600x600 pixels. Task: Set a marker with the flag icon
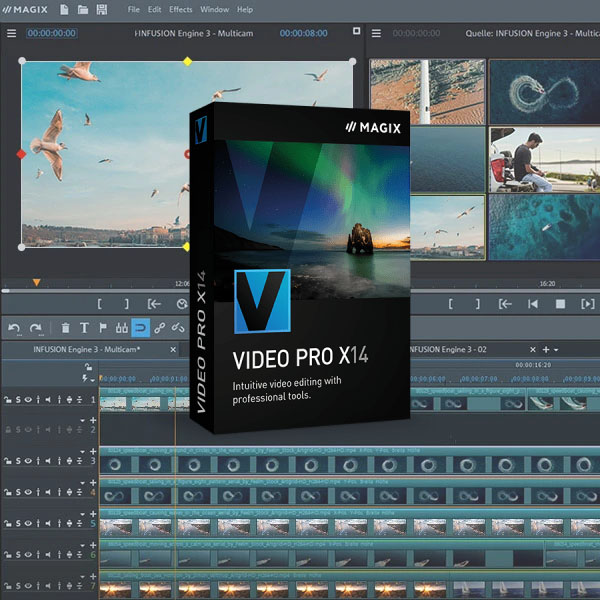[x=103, y=328]
